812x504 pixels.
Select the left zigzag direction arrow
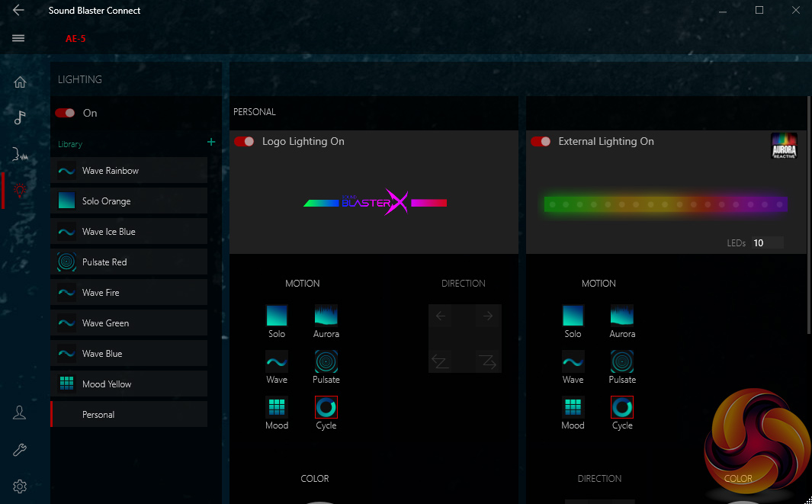[441, 361]
